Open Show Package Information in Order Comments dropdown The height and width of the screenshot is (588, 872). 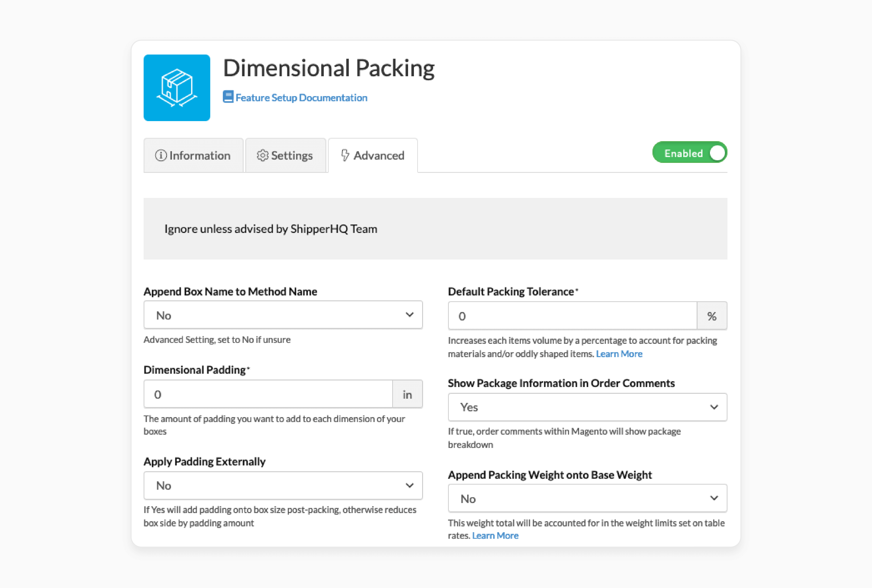click(587, 407)
